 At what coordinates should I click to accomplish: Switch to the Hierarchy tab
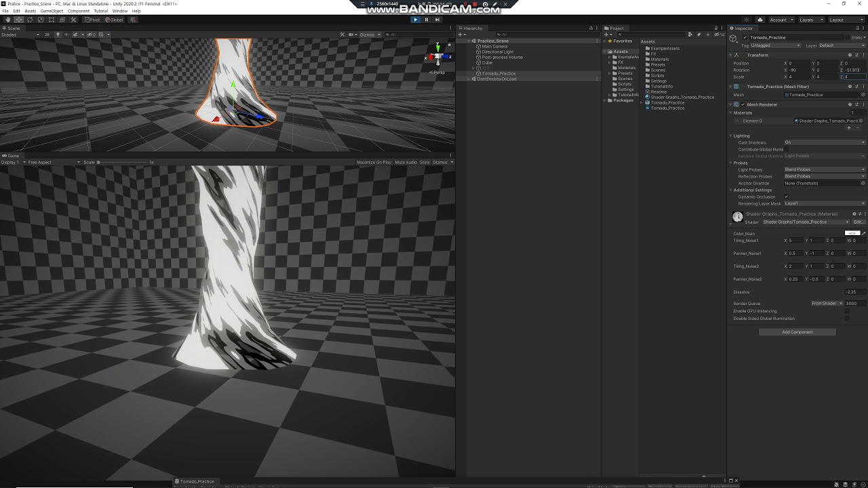472,28
